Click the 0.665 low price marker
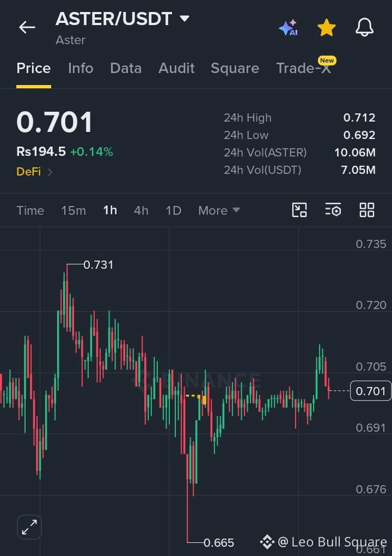The image size is (392, 556). coord(219,542)
